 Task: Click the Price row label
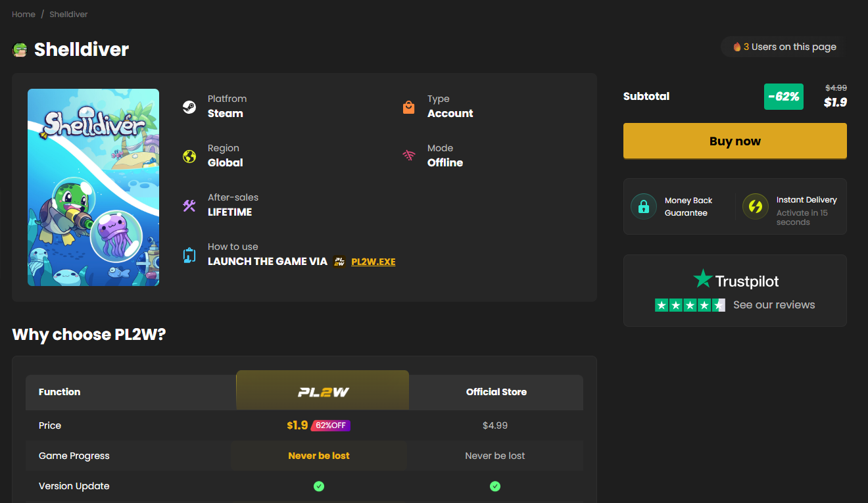(50, 425)
